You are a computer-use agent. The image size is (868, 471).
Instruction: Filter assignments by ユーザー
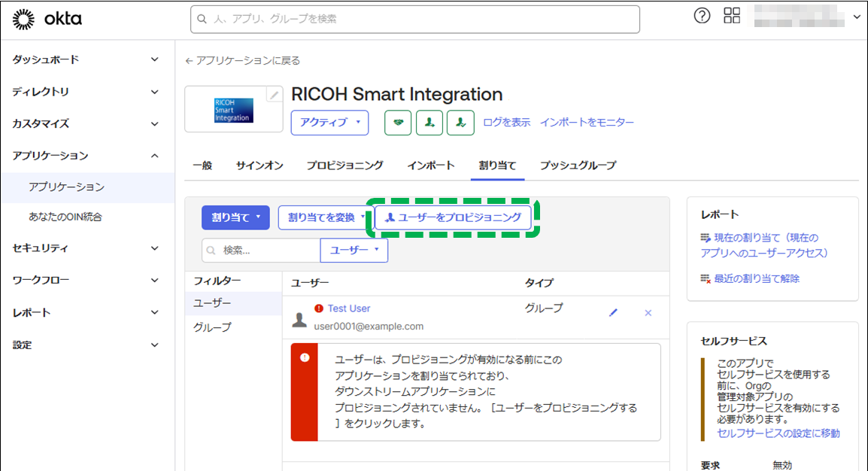pyautogui.click(x=233, y=303)
